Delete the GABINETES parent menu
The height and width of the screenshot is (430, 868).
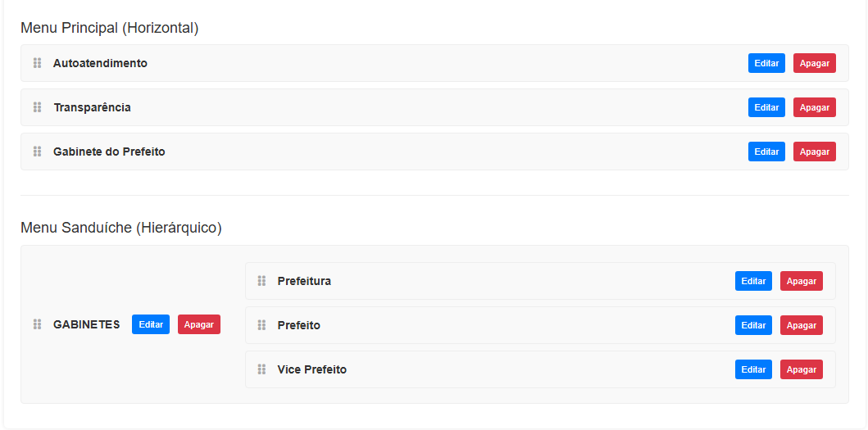pyautogui.click(x=198, y=324)
